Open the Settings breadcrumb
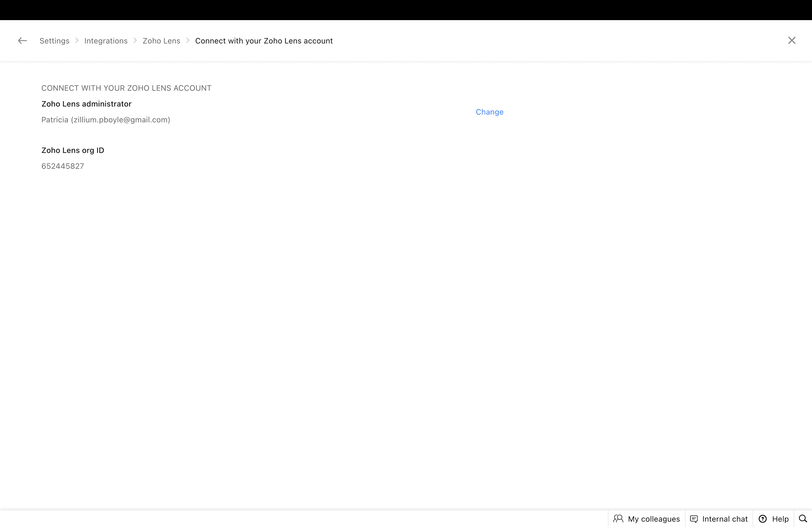The height and width of the screenshot is (527, 812). (x=55, y=41)
